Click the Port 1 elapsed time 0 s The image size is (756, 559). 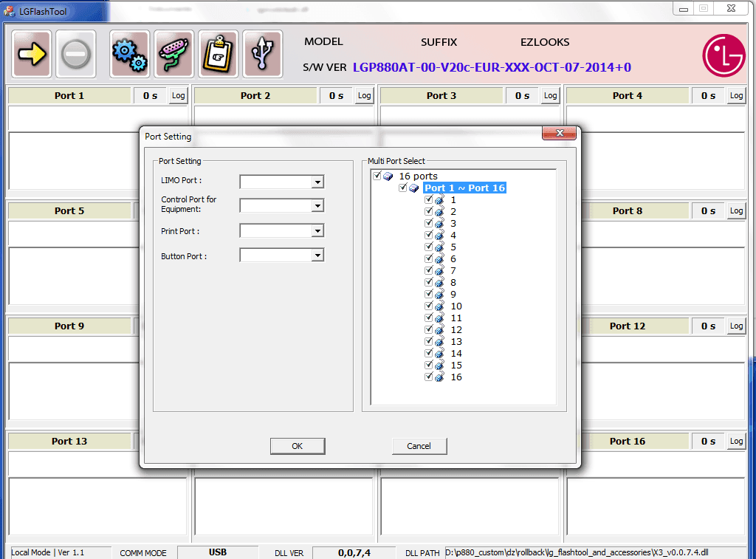150,95
